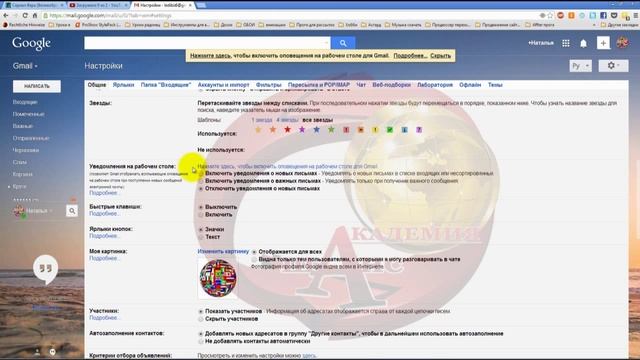Open the Gmail dropdown menu

click(x=25, y=66)
